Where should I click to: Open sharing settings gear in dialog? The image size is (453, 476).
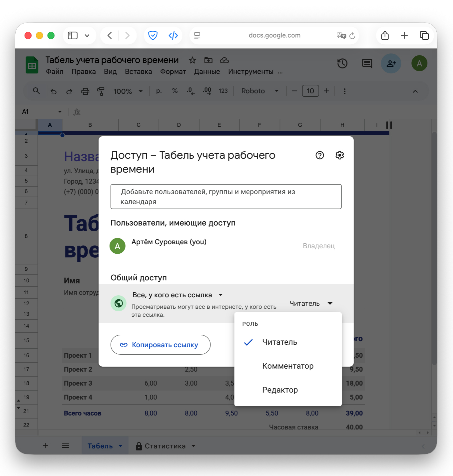[339, 155]
